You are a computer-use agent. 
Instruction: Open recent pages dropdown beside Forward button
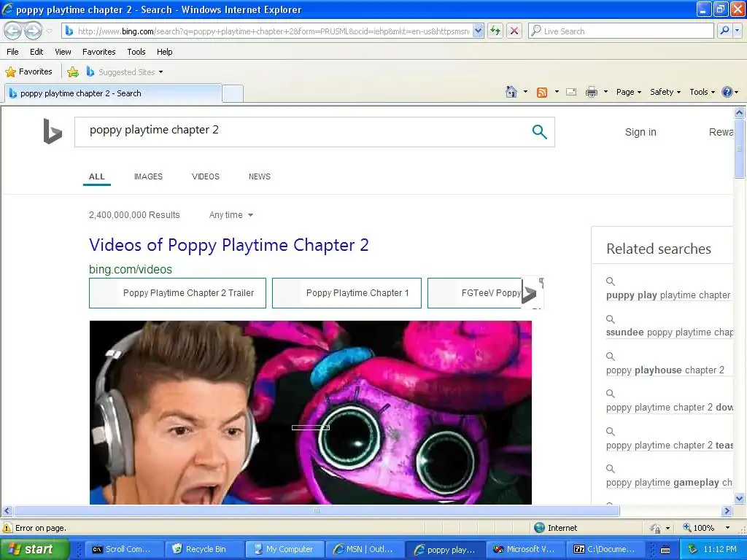[x=49, y=31]
